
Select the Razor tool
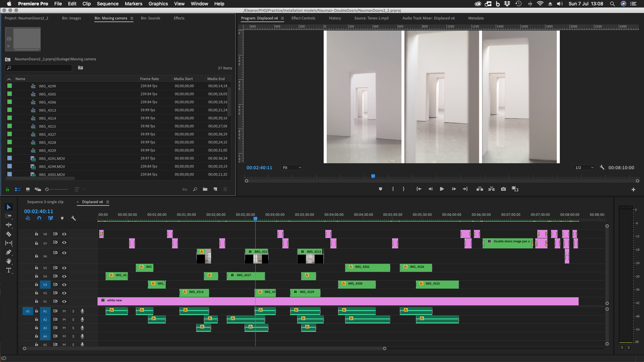[9, 234]
